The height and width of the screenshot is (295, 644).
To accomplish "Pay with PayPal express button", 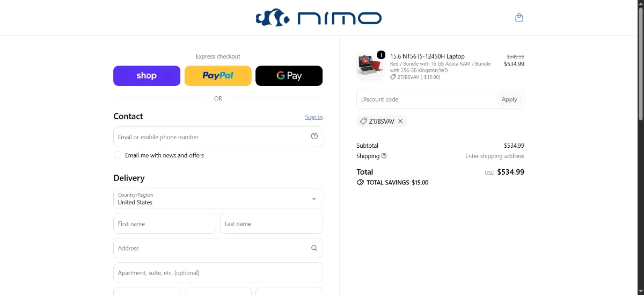I will tap(218, 76).
